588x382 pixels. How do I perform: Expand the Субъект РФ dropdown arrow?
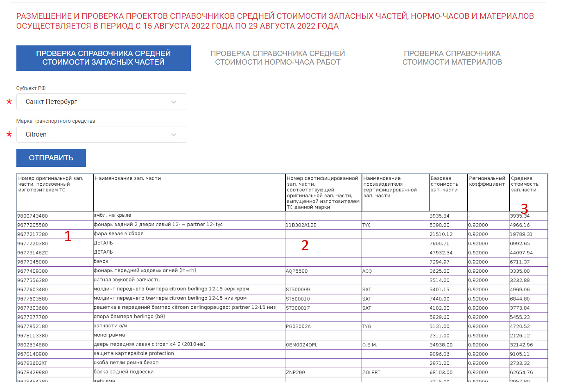pos(174,102)
